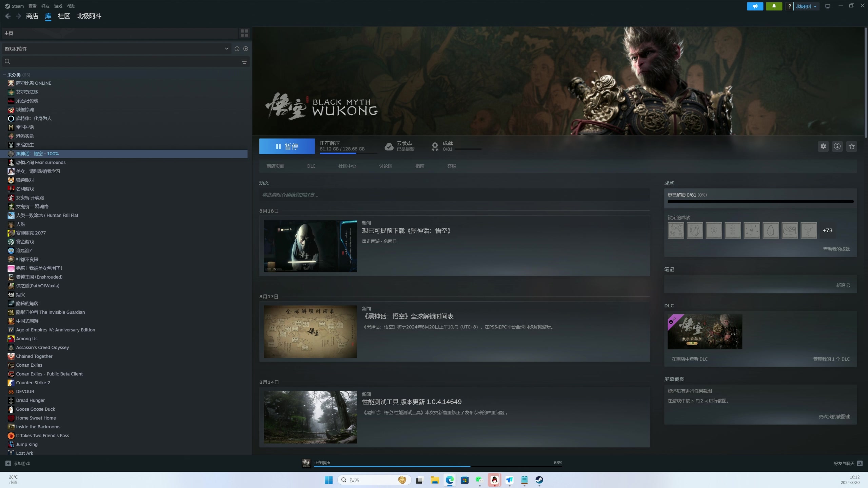Open WeChat taskbar icon
Viewport: 868px width, 488px height.
(479, 480)
